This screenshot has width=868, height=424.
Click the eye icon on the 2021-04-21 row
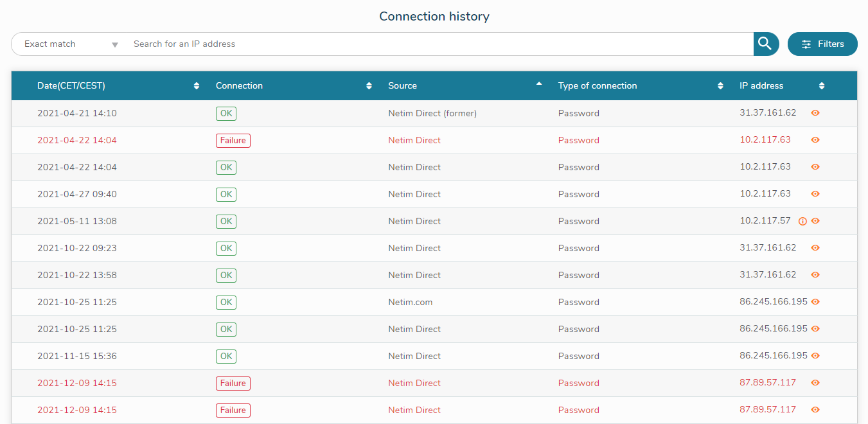[815, 112]
